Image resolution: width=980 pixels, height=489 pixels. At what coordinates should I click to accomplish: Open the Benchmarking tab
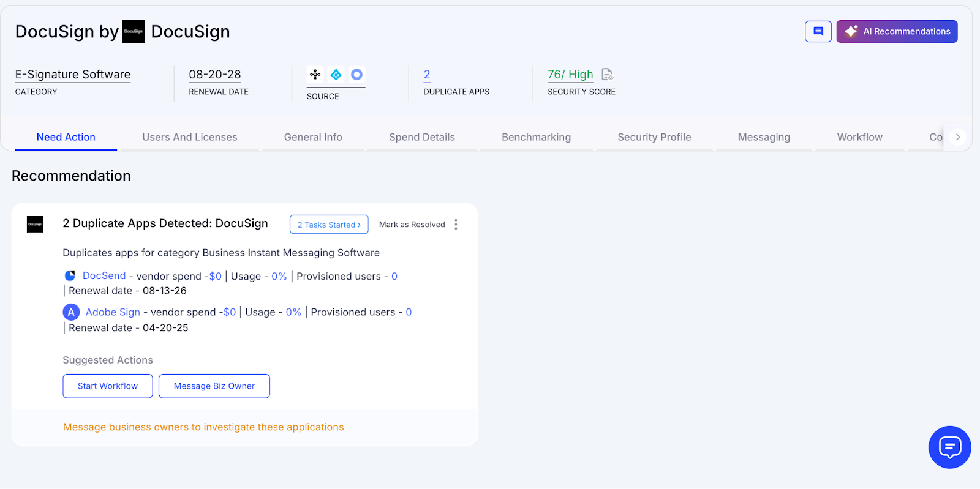[x=537, y=137]
